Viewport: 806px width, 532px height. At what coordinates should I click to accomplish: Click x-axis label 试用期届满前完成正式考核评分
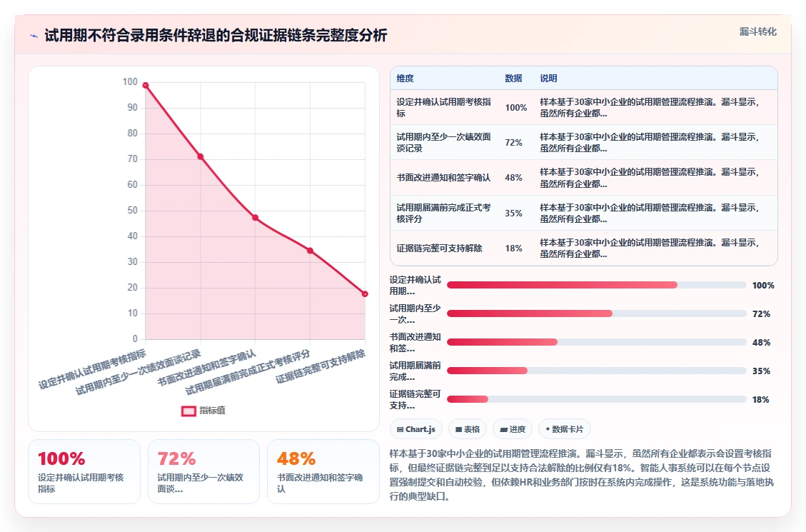[x=248, y=372]
